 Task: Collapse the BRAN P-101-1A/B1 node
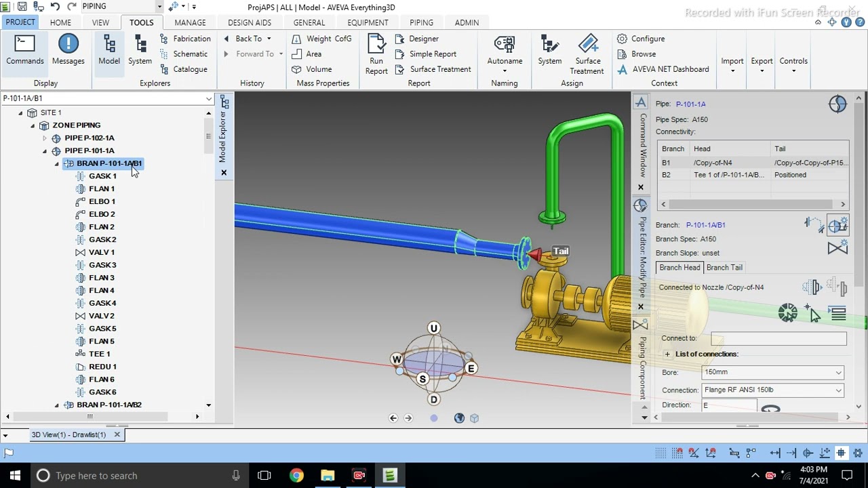57,163
